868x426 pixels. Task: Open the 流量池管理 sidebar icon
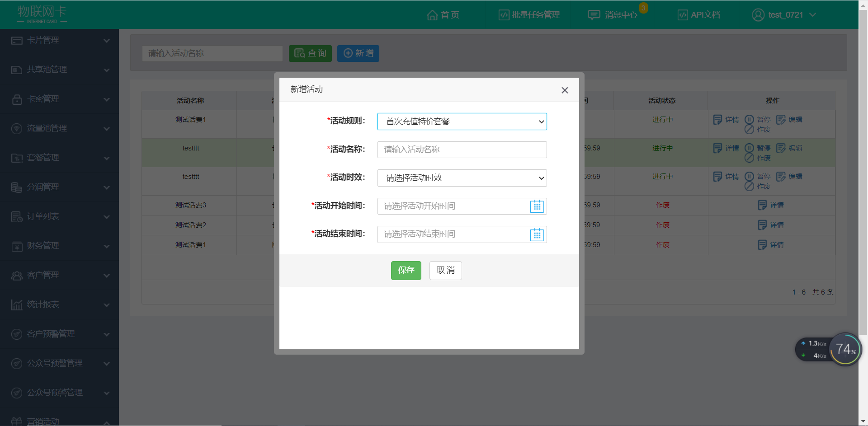(x=17, y=129)
